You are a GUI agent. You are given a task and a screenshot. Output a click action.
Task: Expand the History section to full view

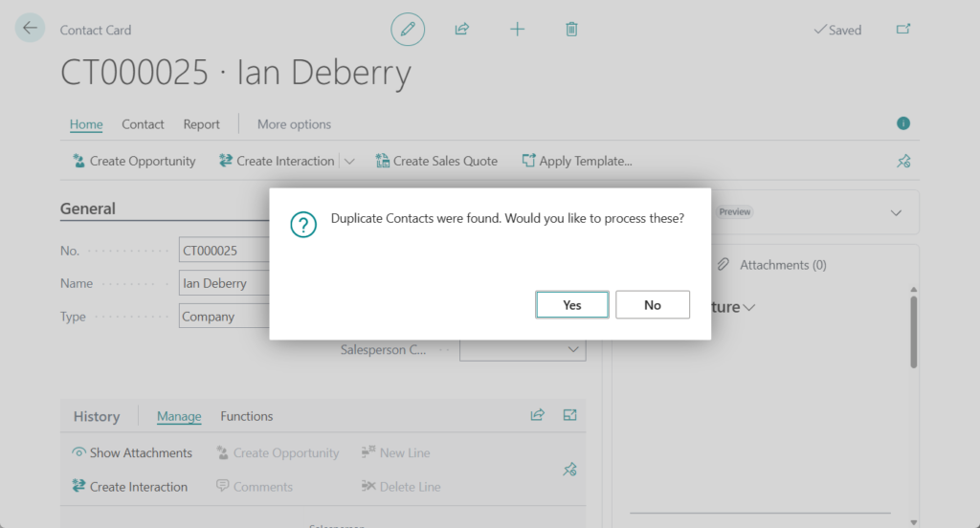(x=570, y=415)
